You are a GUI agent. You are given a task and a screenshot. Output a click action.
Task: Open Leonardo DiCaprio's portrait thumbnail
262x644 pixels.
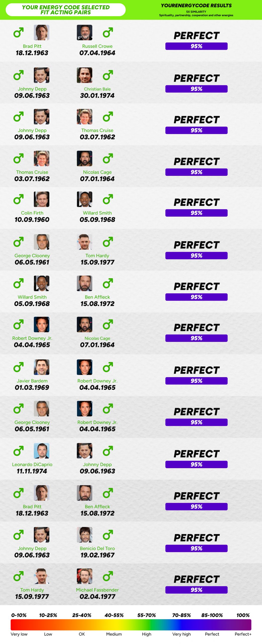pyautogui.click(x=41, y=451)
